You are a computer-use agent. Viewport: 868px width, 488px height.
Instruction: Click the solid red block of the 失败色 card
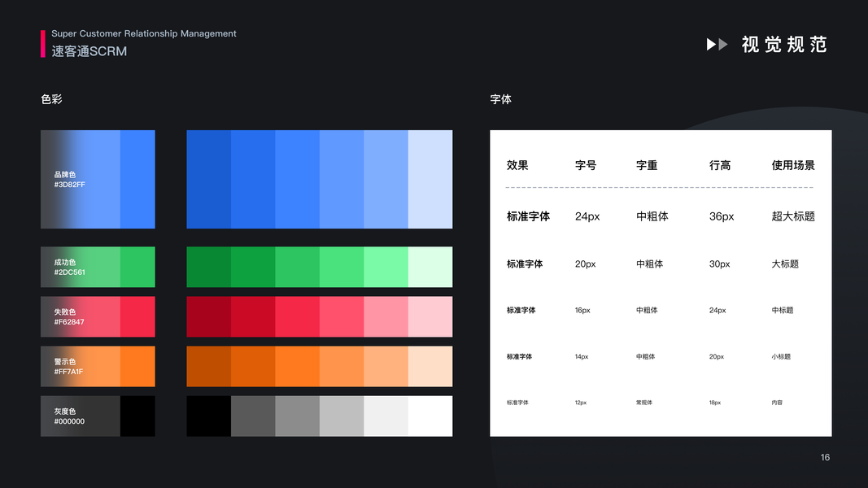click(x=137, y=316)
